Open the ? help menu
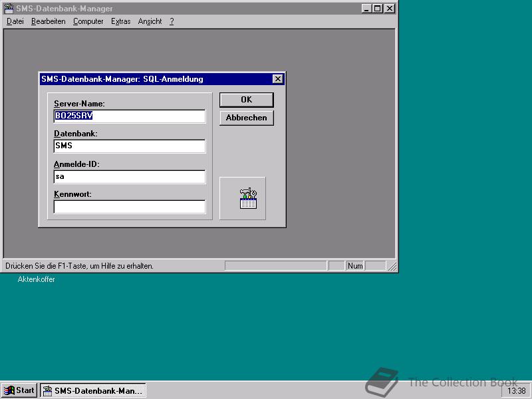This screenshot has height=399, width=532. tap(172, 21)
